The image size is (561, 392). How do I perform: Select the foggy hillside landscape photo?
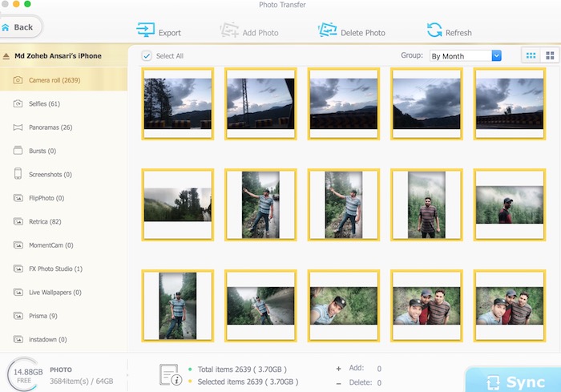tap(177, 204)
